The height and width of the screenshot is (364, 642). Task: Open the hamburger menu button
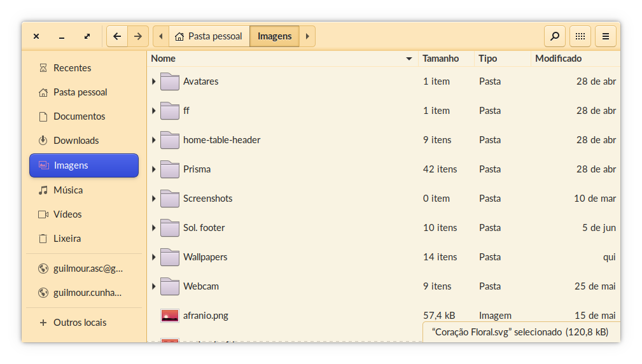pos(606,36)
